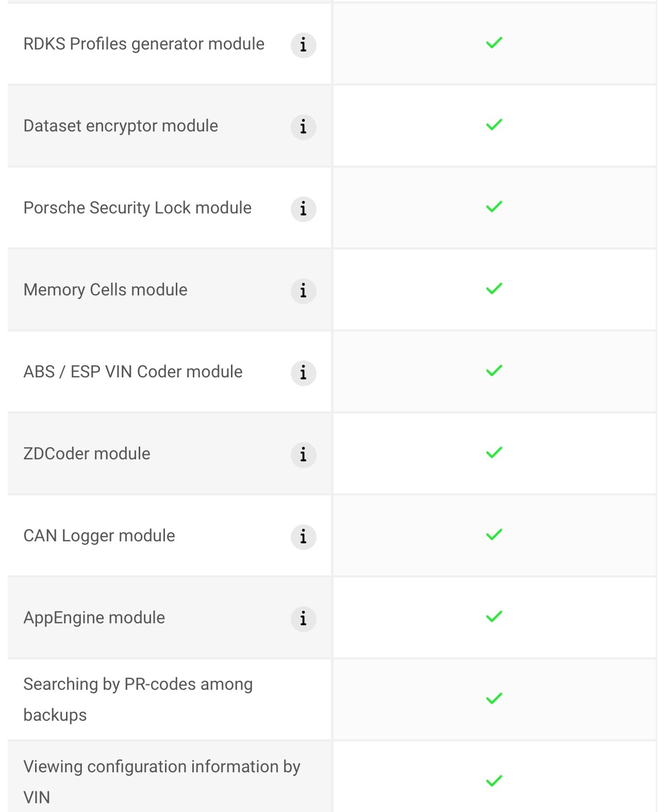Open AppEngine module info icon
The height and width of the screenshot is (812, 665).
pyautogui.click(x=303, y=619)
